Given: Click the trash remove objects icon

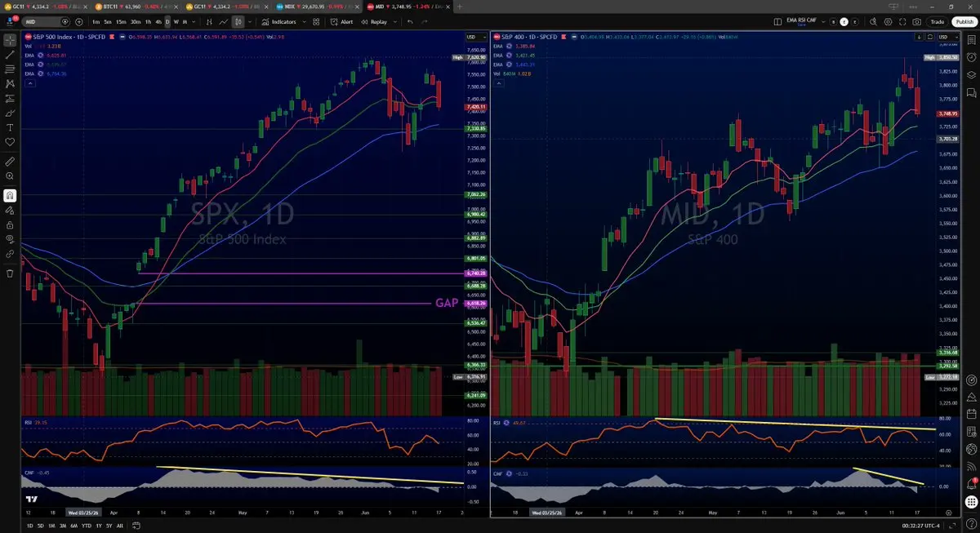Looking at the screenshot, I should [x=10, y=273].
